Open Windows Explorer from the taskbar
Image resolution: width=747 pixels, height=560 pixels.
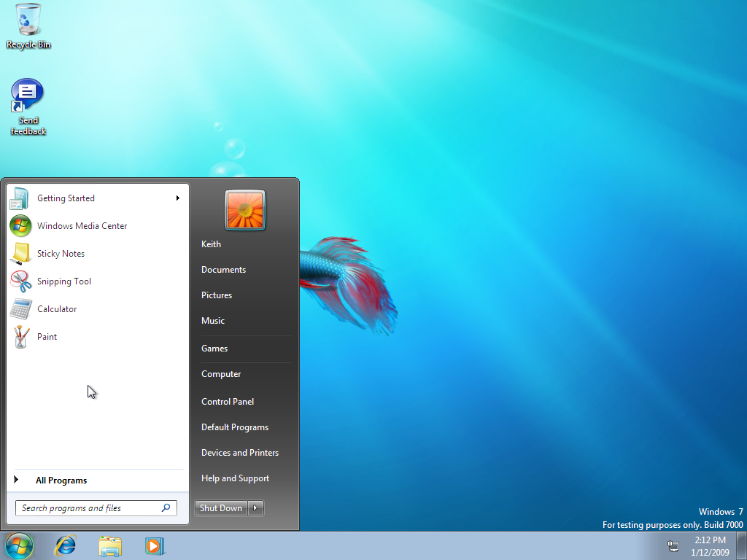click(110, 545)
